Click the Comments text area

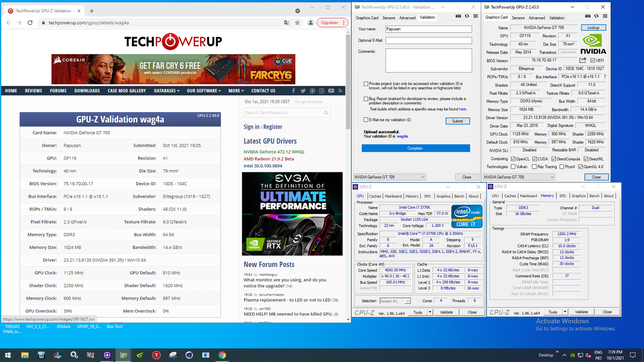[429, 60]
